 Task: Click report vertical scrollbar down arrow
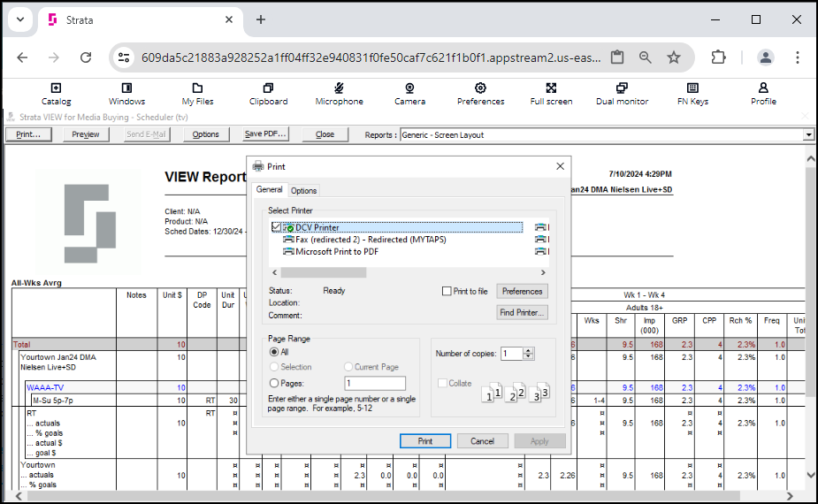pos(810,475)
